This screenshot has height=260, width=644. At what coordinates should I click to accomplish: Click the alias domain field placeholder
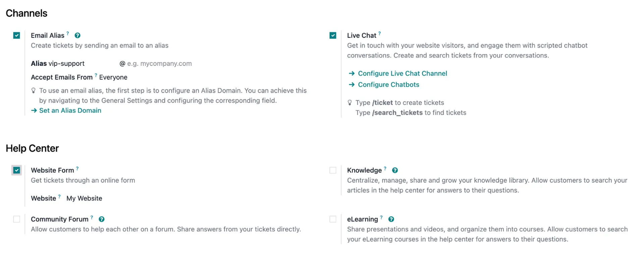click(159, 64)
